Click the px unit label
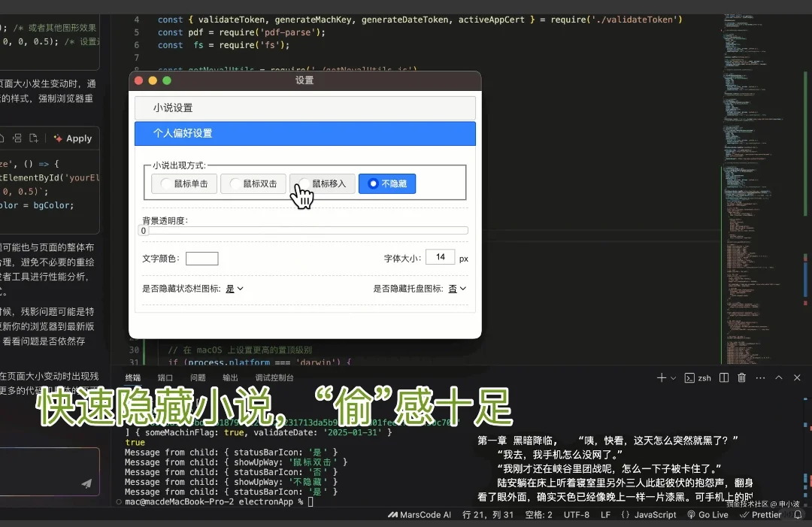This screenshot has width=812, height=527. pos(463,259)
